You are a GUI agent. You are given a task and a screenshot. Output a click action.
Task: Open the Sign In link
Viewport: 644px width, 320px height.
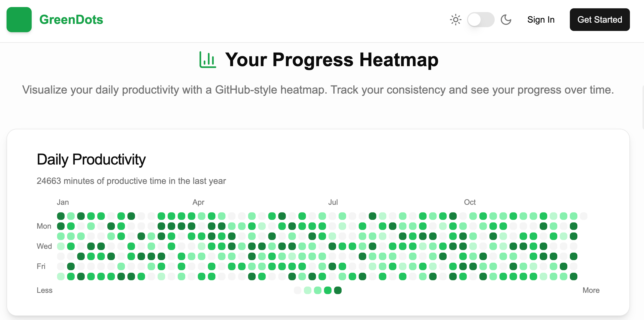(x=541, y=20)
